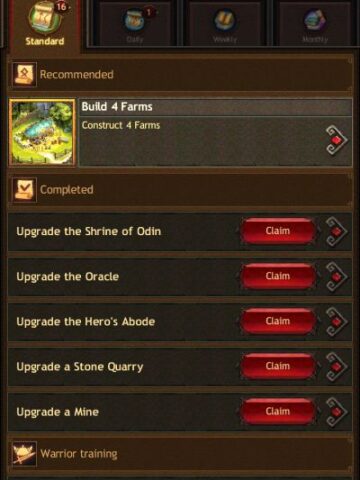The height and width of the screenshot is (480, 360).
Task: Collapse the Completed section header
Action: point(180,189)
